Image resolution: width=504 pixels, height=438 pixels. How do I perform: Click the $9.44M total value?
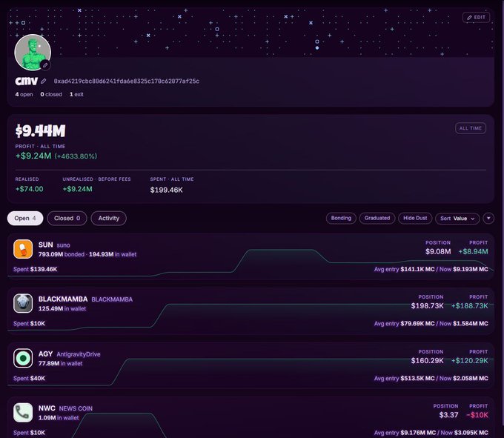(x=41, y=130)
